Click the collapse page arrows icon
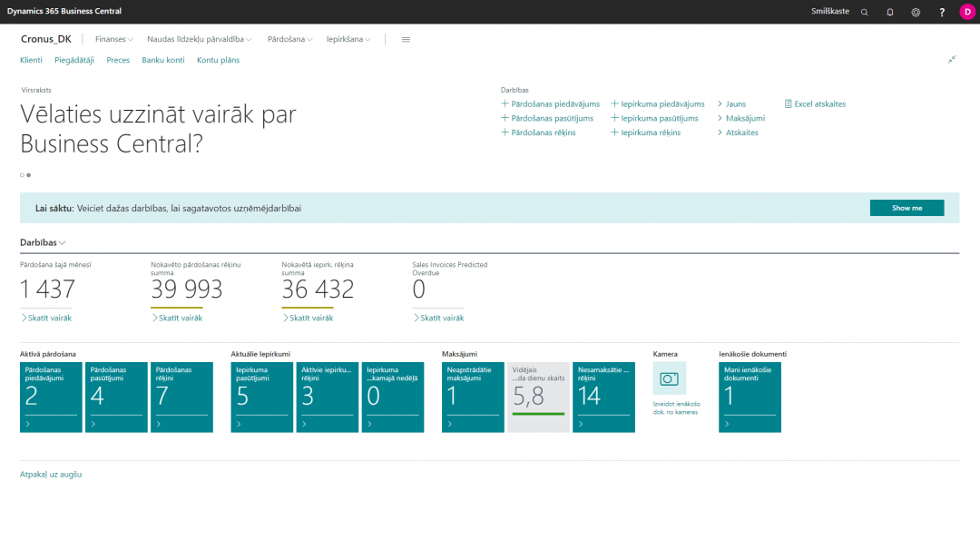Screen dimensions: 980x550 coord(952,60)
